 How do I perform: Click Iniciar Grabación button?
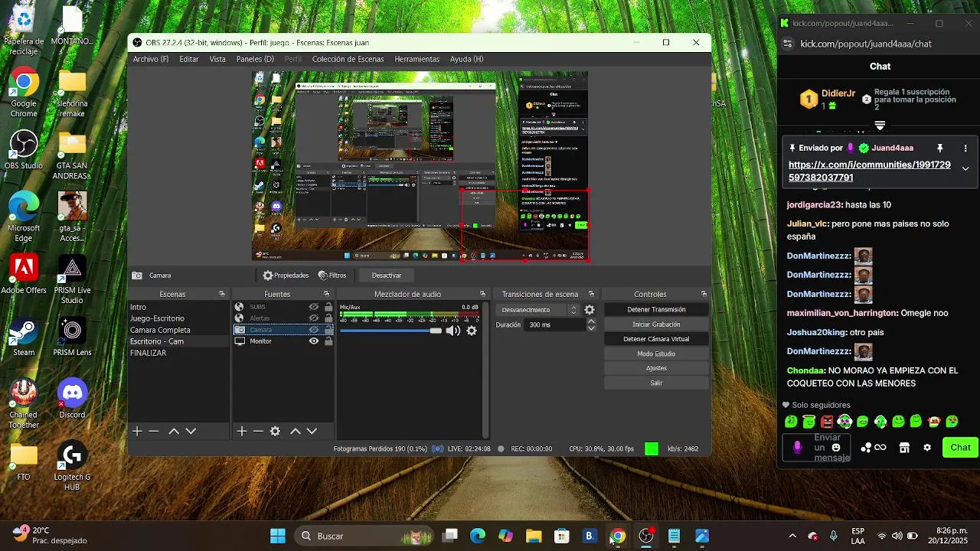[656, 324]
